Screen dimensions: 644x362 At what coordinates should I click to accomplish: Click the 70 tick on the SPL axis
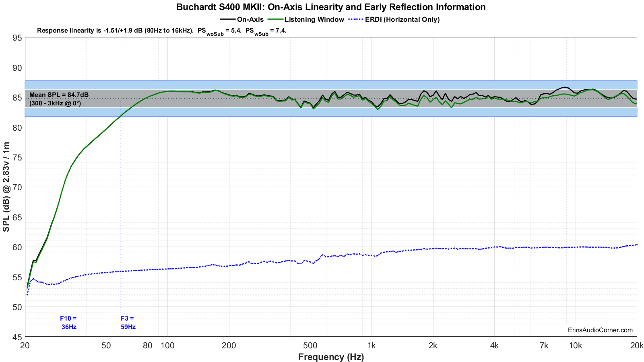pyautogui.click(x=17, y=187)
